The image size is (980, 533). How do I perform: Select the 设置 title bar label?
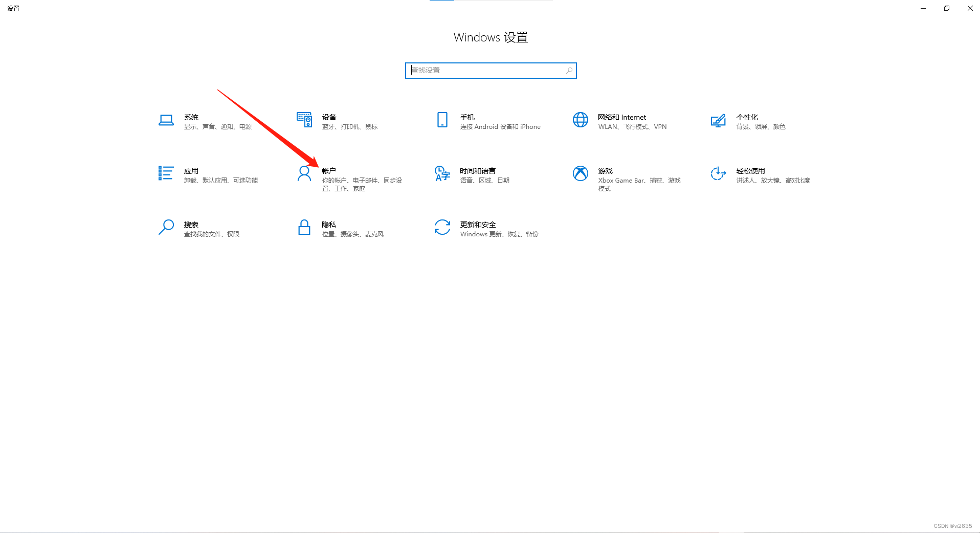coord(14,8)
